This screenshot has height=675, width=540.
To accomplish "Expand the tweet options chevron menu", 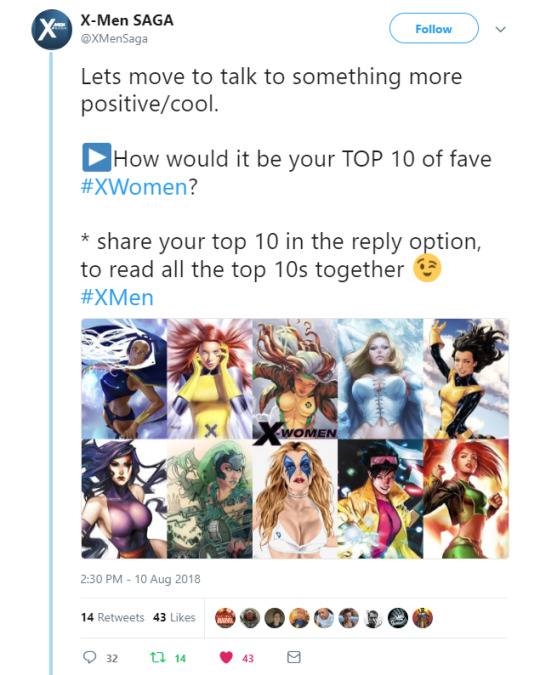I will pos(500,29).
